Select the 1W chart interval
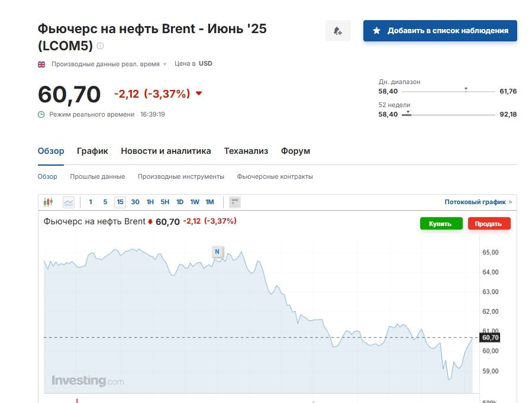The width and height of the screenshot is (532, 403). pos(195,202)
